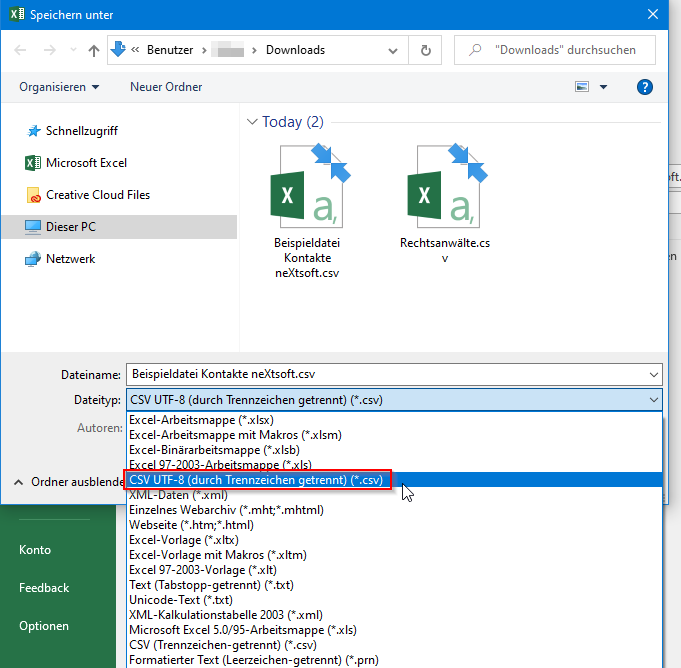
Task: Create a folder with Neuer Ordner
Action: pyautogui.click(x=166, y=87)
